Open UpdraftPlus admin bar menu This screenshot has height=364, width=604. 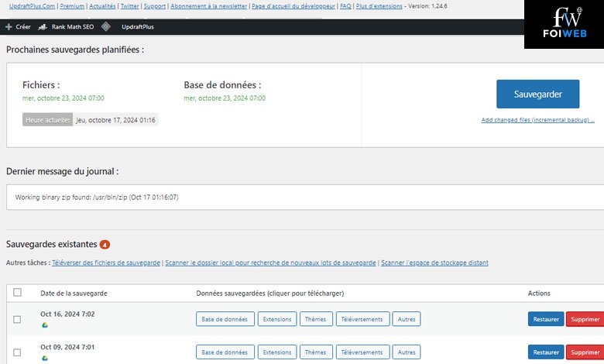coord(138,27)
